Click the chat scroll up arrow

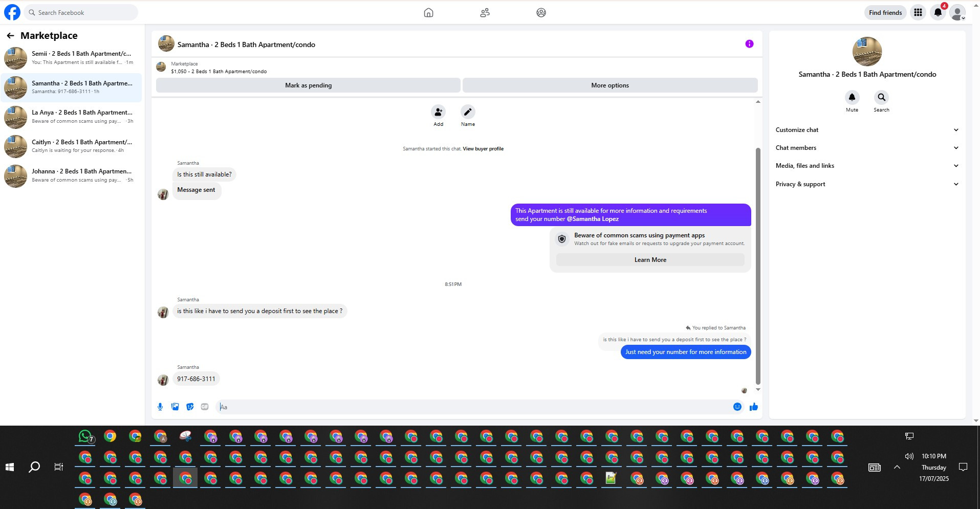point(758,102)
